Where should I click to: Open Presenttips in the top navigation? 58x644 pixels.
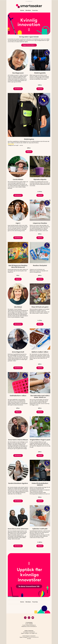coord(35,11)
